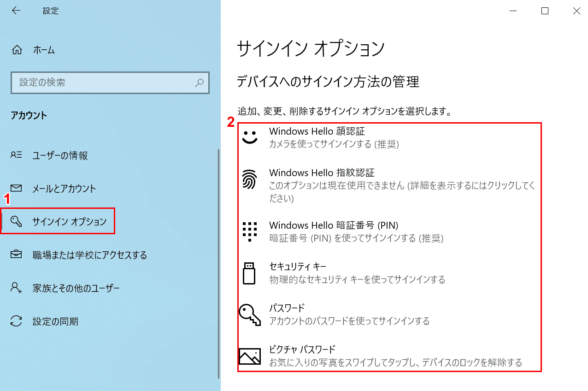Click the サインイン オプション key icon
588x391 pixels.
(16, 221)
